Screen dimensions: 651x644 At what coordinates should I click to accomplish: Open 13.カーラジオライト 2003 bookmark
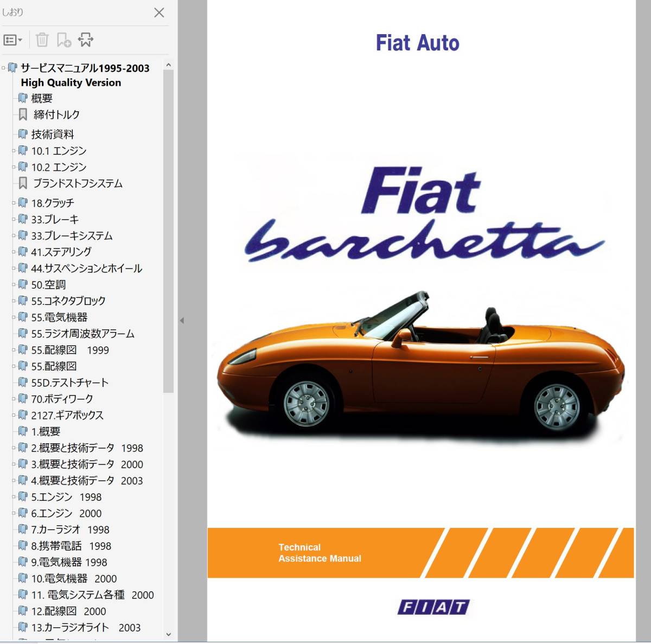86,627
